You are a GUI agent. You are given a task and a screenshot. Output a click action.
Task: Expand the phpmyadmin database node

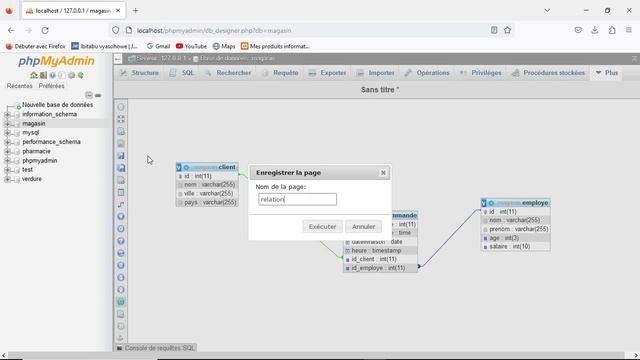point(7,160)
